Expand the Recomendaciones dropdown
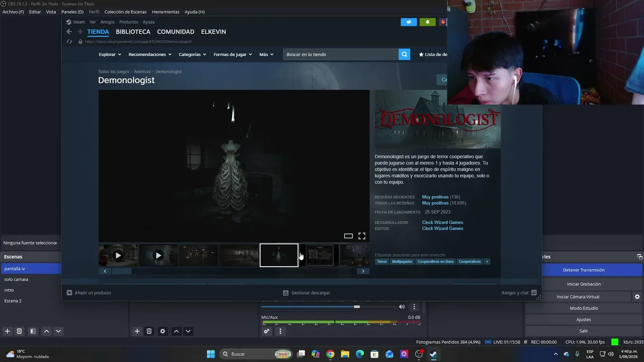The image size is (644, 362). [150, 54]
